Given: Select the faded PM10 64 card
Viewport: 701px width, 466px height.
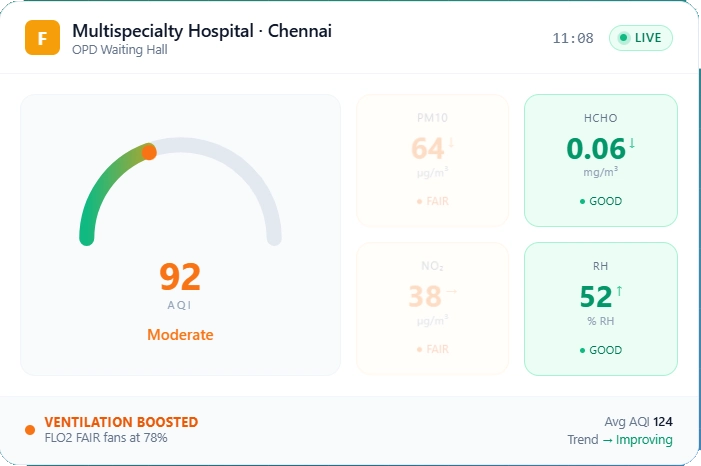Looking at the screenshot, I should [432, 161].
